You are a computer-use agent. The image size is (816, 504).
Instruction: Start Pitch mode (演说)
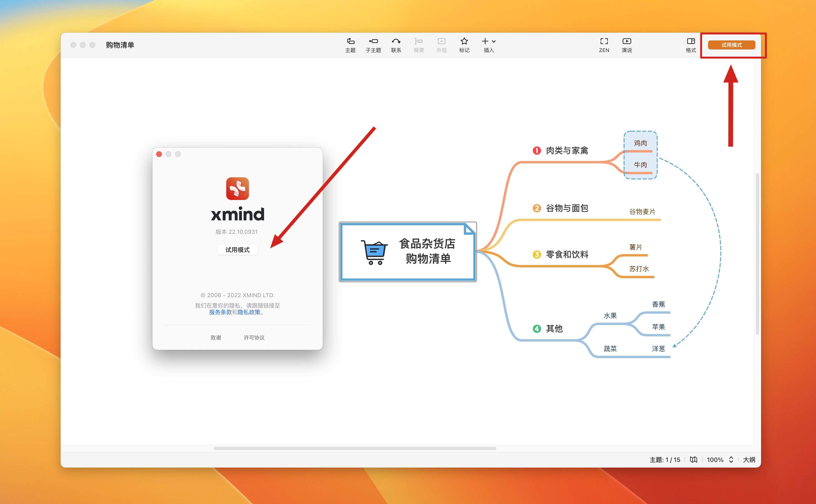[626, 42]
